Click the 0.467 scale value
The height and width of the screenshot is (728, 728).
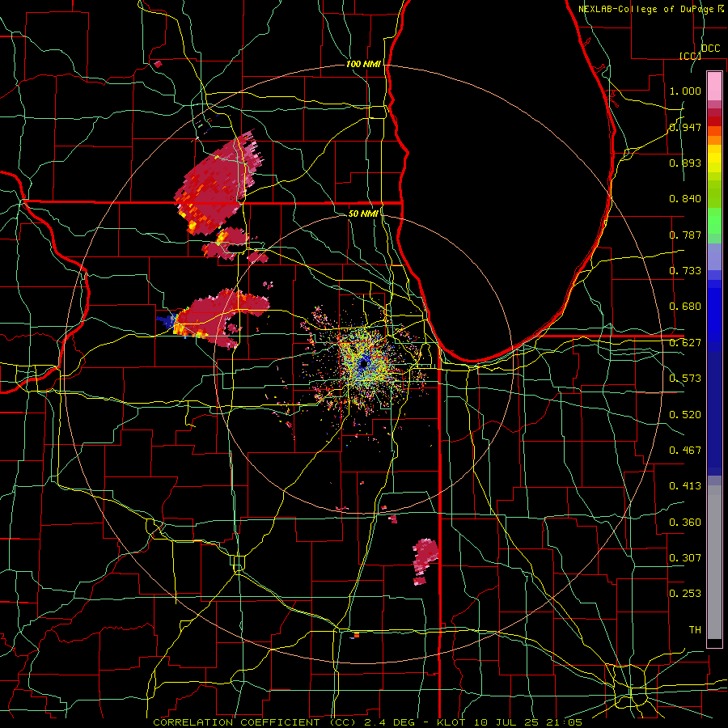[x=685, y=451]
